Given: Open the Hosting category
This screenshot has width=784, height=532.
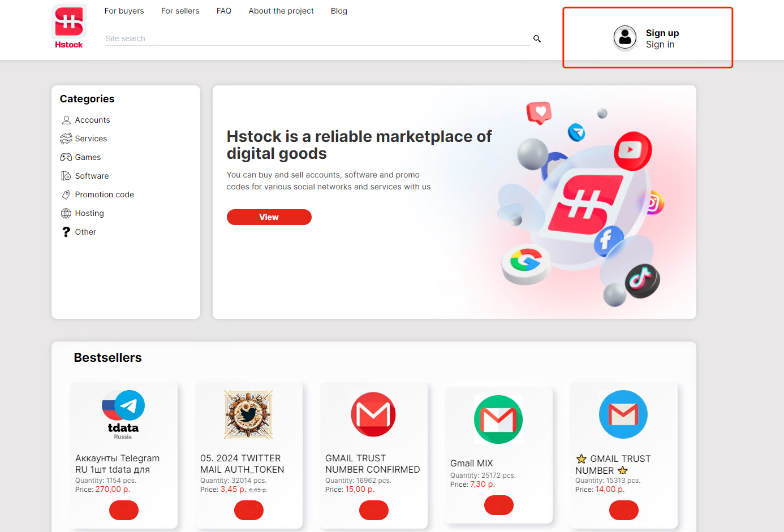Looking at the screenshot, I should pyautogui.click(x=89, y=213).
